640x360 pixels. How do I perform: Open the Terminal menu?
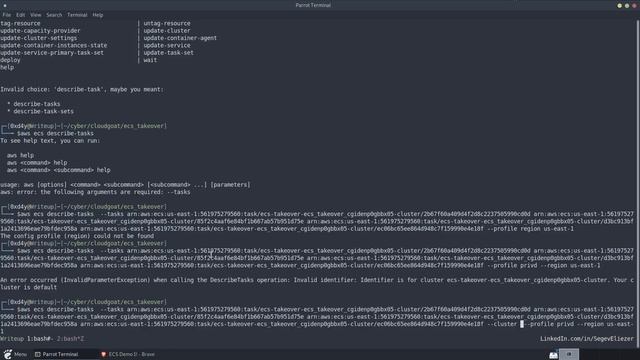pyautogui.click(x=77, y=15)
